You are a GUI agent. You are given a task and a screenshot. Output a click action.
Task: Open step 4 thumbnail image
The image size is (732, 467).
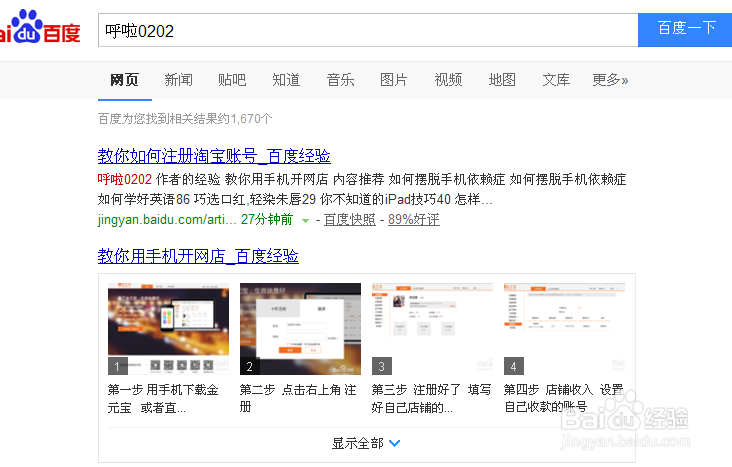coord(564,329)
